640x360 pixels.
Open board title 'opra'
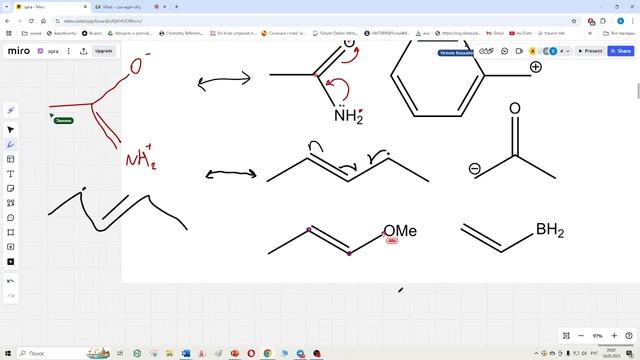[53, 51]
